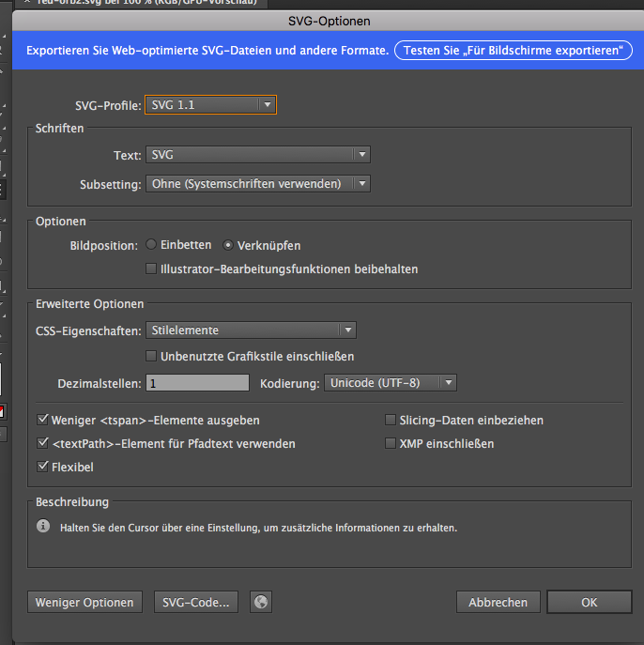Click the globe preview-in-browser icon
Viewport: 644px width, 645px height.
262,602
